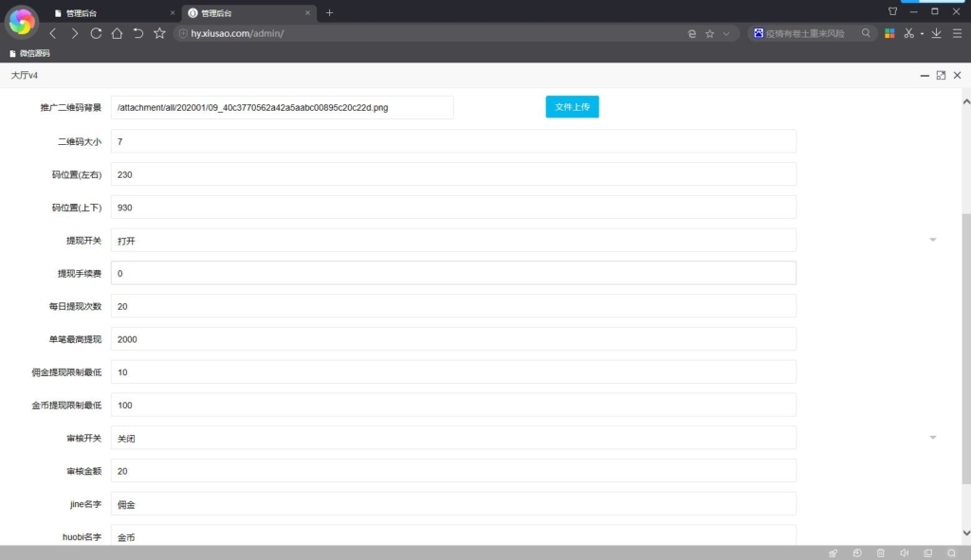The width and height of the screenshot is (971, 560).
Task: Click the magnifier zoom icon in status bar
Action: click(x=951, y=552)
